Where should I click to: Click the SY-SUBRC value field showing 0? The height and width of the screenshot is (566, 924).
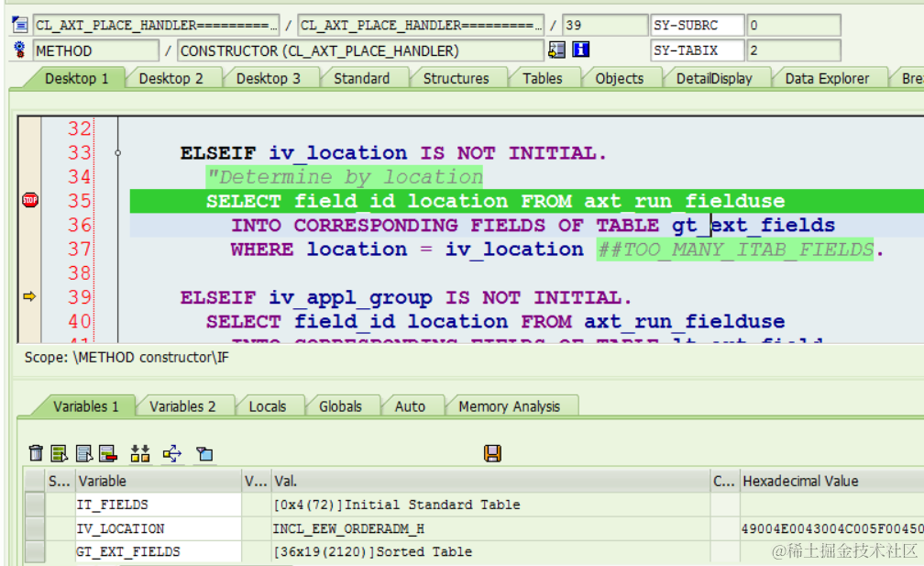click(793, 25)
